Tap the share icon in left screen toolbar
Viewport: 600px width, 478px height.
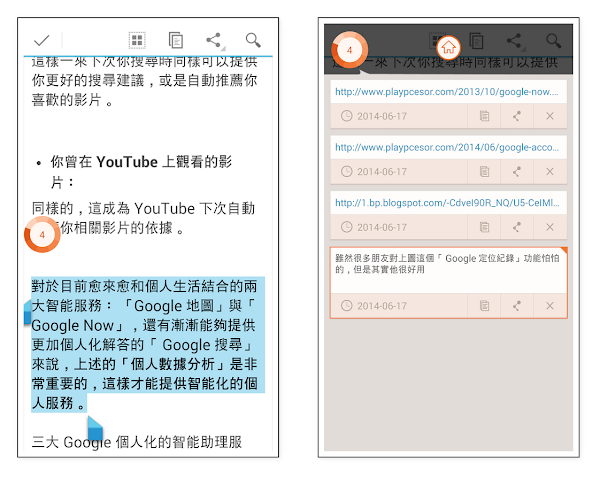pos(214,40)
